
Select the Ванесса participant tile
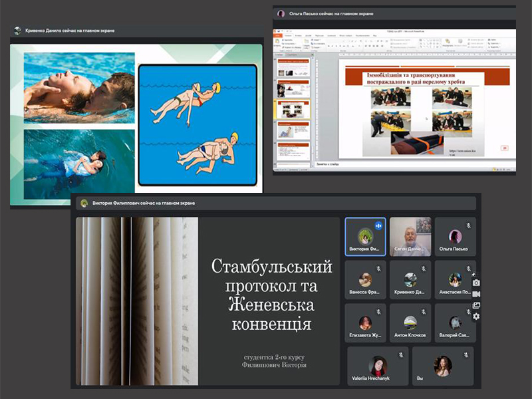(366, 280)
